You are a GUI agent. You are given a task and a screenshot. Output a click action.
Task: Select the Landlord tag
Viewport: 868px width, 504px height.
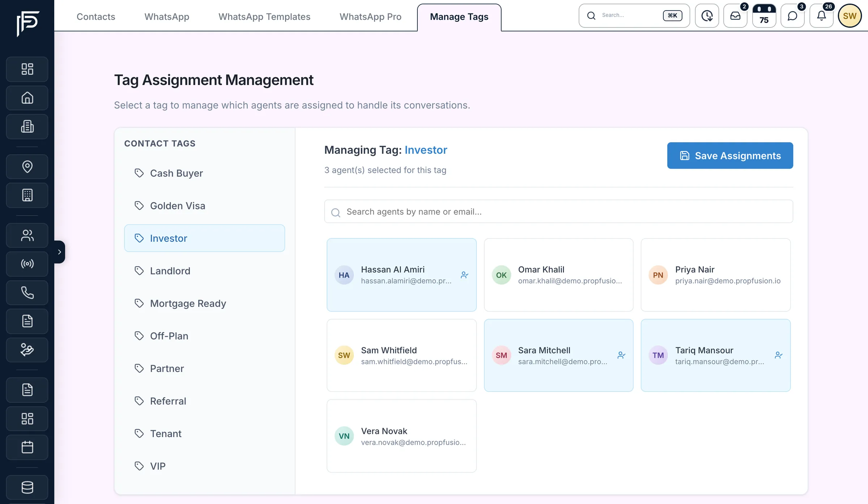pyautogui.click(x=204, y=271)
